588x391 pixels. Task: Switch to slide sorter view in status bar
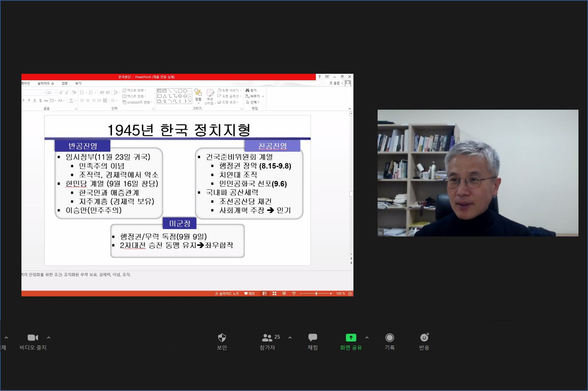pos(274,294)
